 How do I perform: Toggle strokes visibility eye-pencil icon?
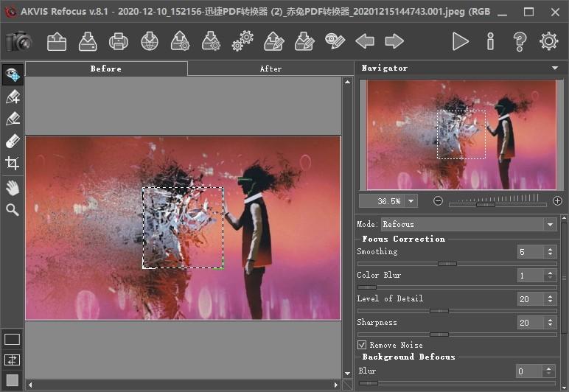tap(335, 41)
